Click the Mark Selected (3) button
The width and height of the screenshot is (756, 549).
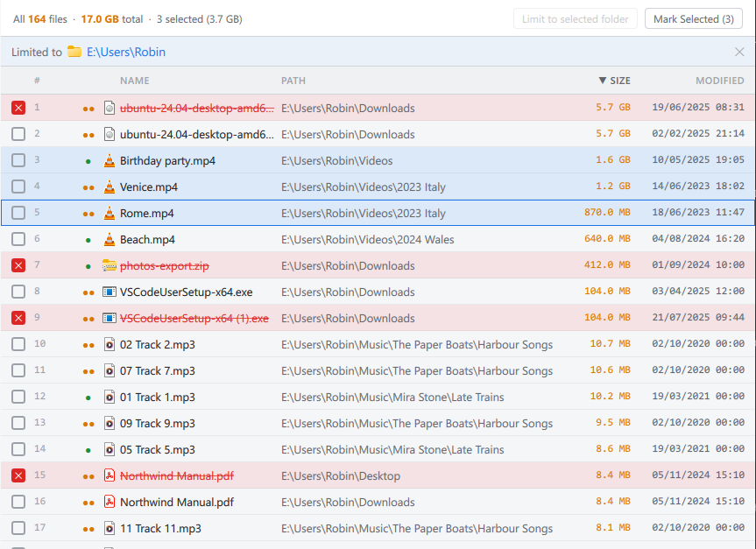click(x=693, y=18)
